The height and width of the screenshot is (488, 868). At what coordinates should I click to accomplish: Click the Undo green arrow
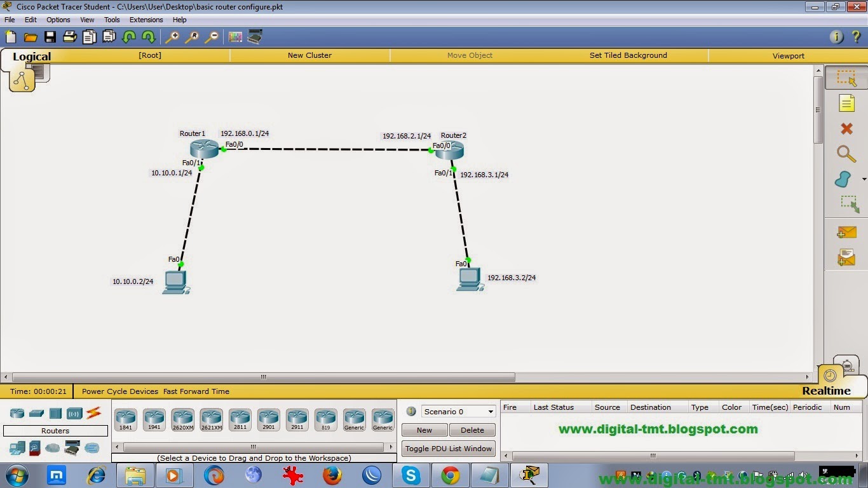coord(129,37)
